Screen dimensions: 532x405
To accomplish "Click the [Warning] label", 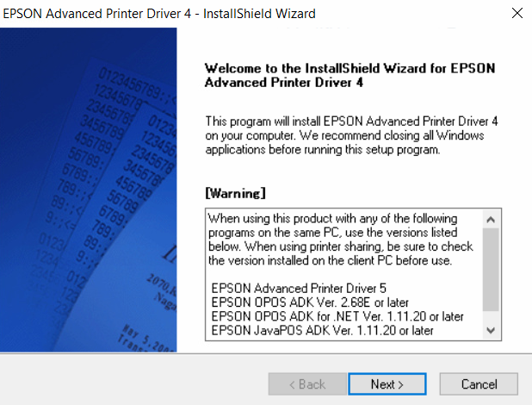I will tap(235, 191).
